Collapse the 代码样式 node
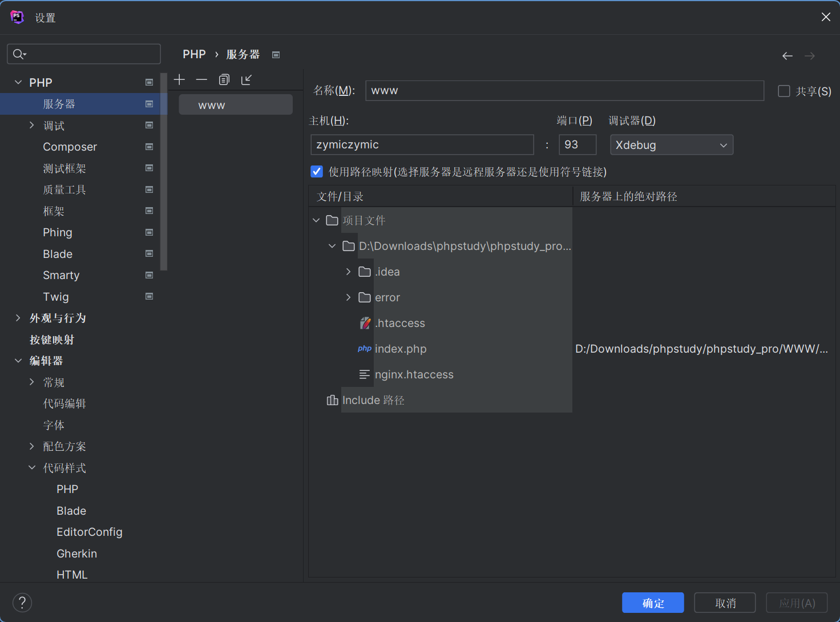The height and width of the screenshot is (622, 840). [32, 467]
